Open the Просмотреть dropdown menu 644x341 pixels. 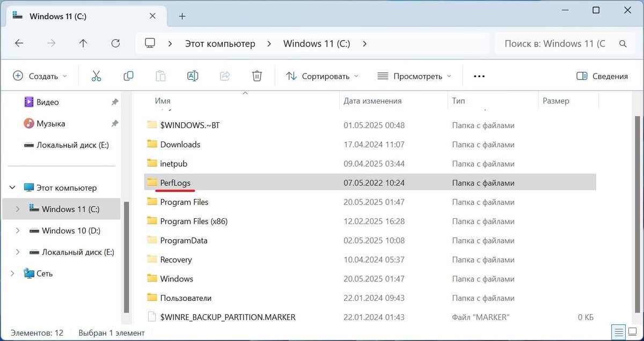coord(414,76)
